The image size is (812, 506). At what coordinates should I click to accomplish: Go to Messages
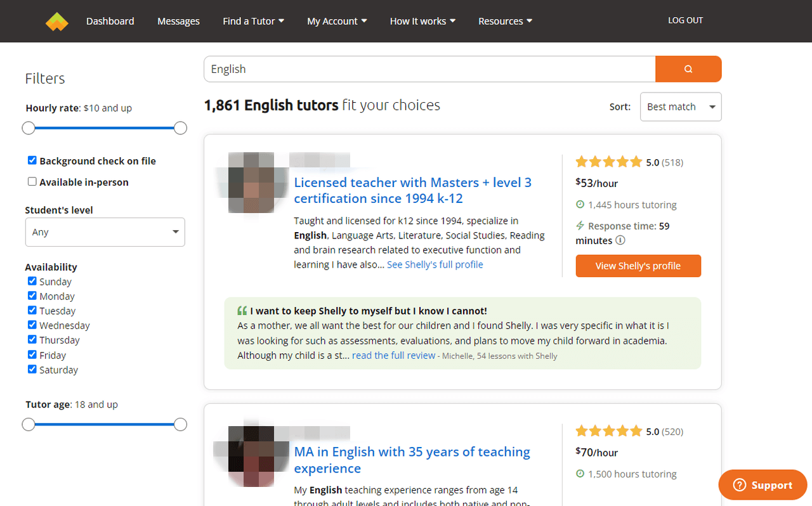click(178, 21)
